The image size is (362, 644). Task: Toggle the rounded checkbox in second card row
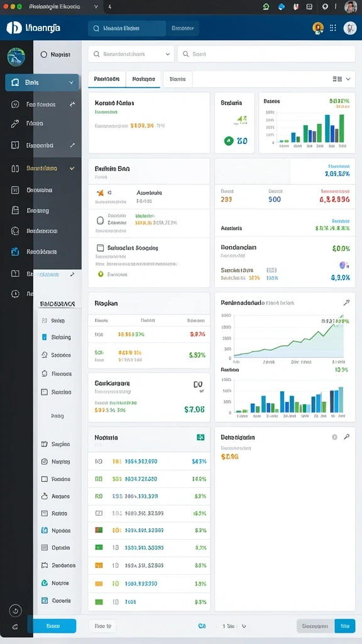(100, 221)
